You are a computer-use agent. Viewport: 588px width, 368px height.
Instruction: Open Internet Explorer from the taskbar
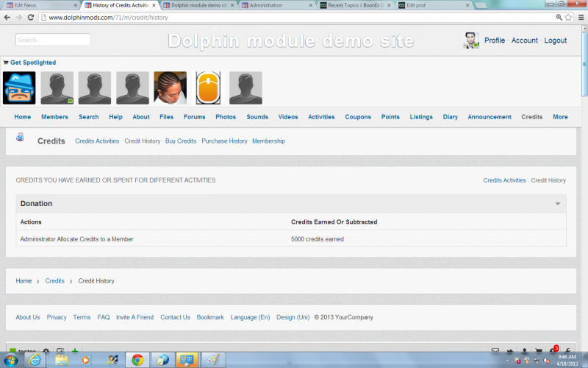[35, 360]
